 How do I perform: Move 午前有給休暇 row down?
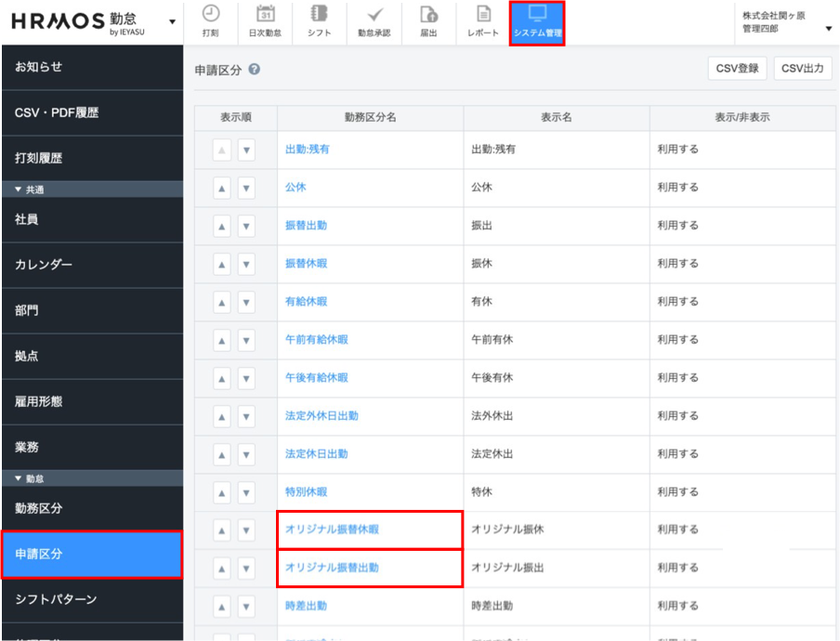click(246, 341)
